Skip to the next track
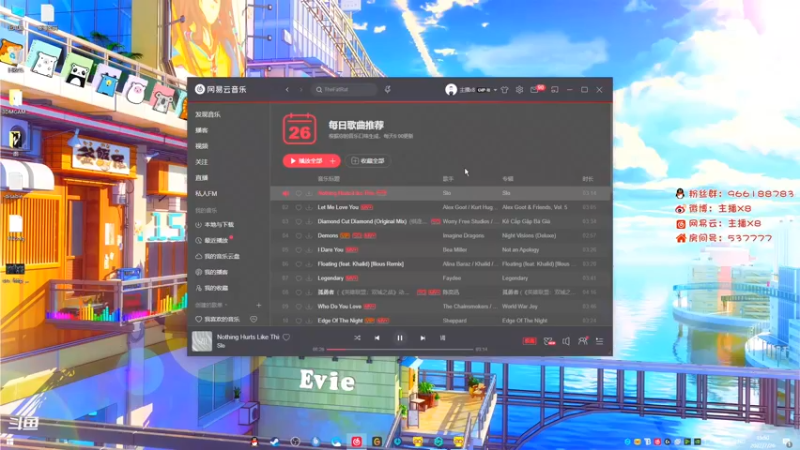This screenshot has width=800, height=450. [x=422, y=338]
